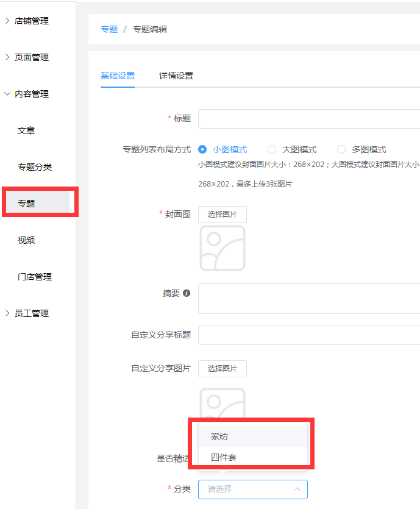This screenshot has width=420, height=509.
Task: Open 专题分类 in the sidebar
Action: coord(35,167)
